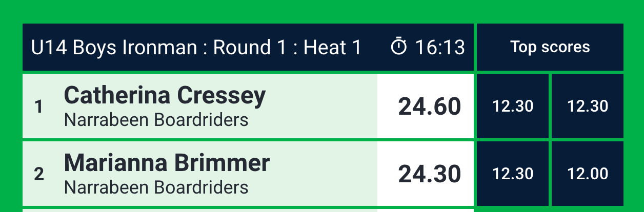
Task: Open Catherina Cressey's first 12.30 top score
Action: (513, 106)
